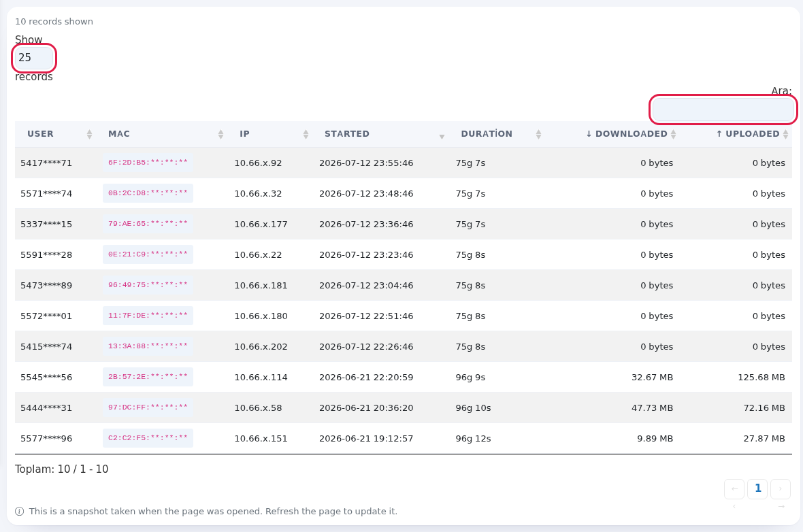Viewport: 803px width, 532px height.
Task: Select user 5577****96 cell
Action: (46, 439)
